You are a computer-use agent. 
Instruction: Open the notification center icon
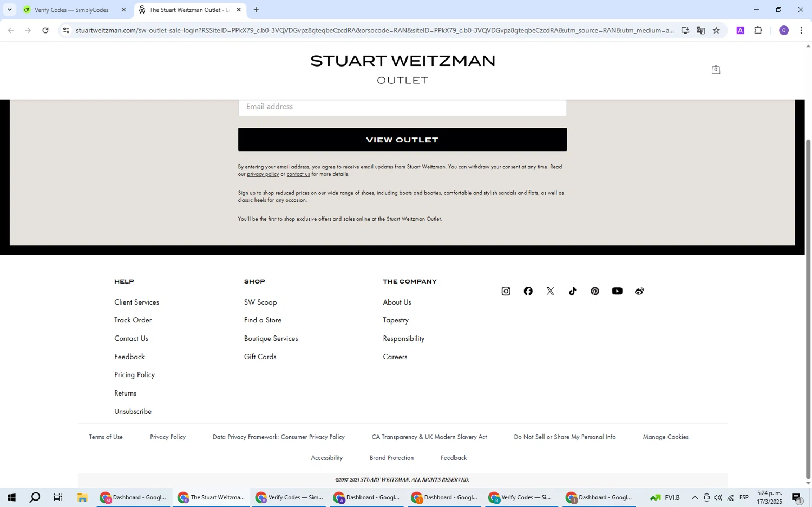point(797,497)
